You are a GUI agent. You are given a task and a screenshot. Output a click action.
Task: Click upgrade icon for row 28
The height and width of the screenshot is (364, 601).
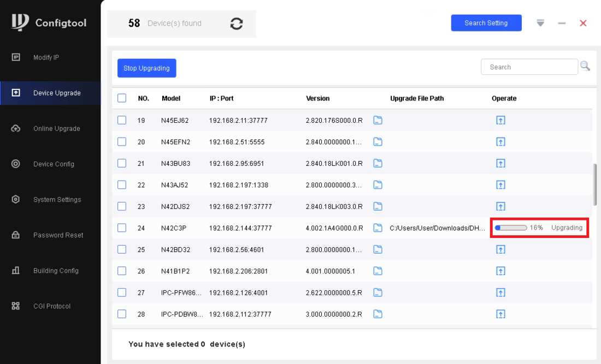click(500, 314)
